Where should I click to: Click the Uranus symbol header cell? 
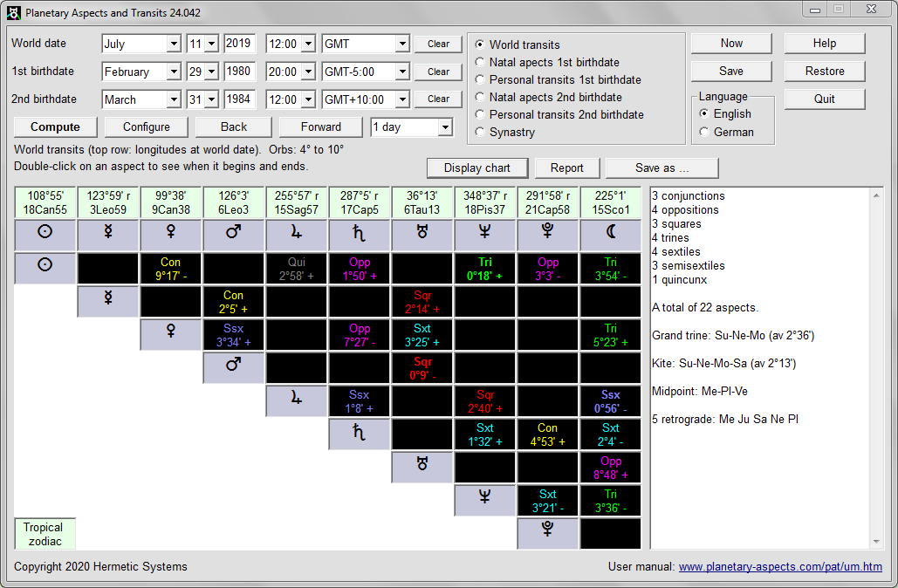422,235
